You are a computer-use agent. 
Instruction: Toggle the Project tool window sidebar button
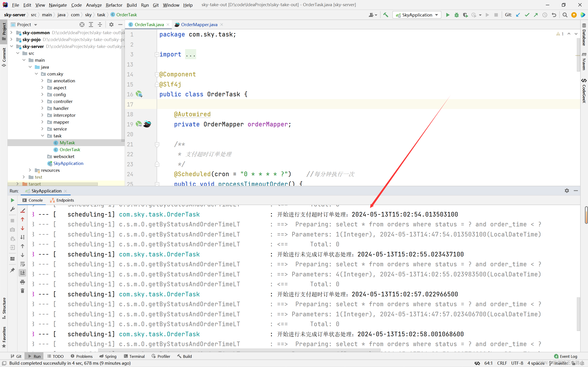pos(4,32)
